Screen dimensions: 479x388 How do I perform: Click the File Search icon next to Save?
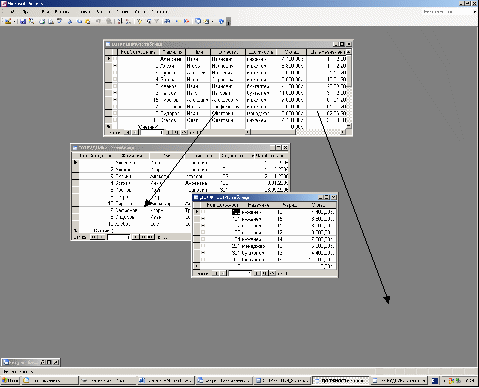coord(31,21)
